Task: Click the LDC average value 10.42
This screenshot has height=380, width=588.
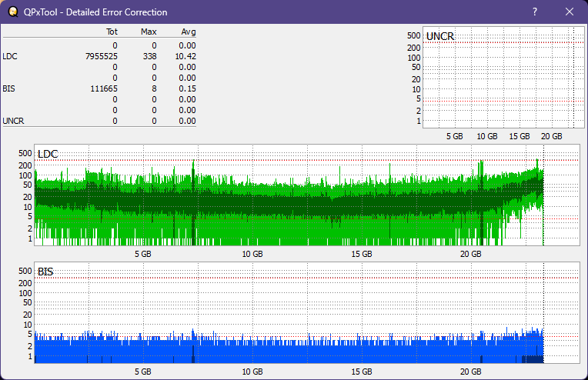Action: pyautogui.click(x=185, y=56)
